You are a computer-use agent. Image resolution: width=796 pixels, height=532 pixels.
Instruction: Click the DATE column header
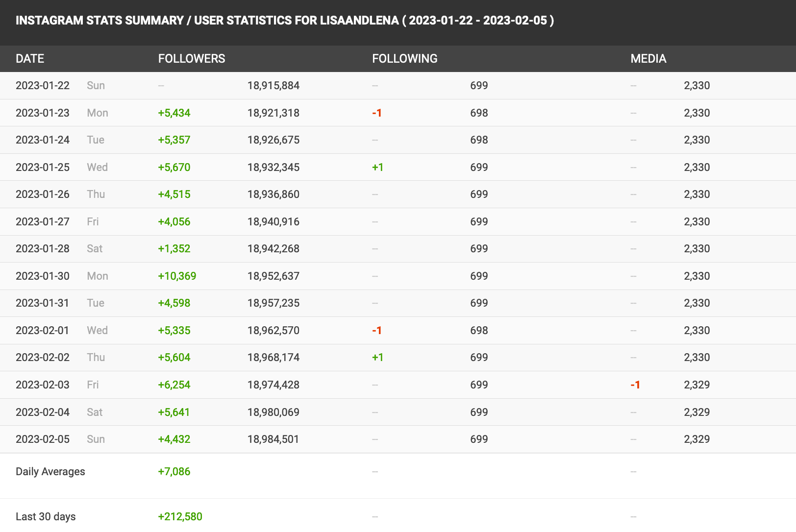point(30,59)
